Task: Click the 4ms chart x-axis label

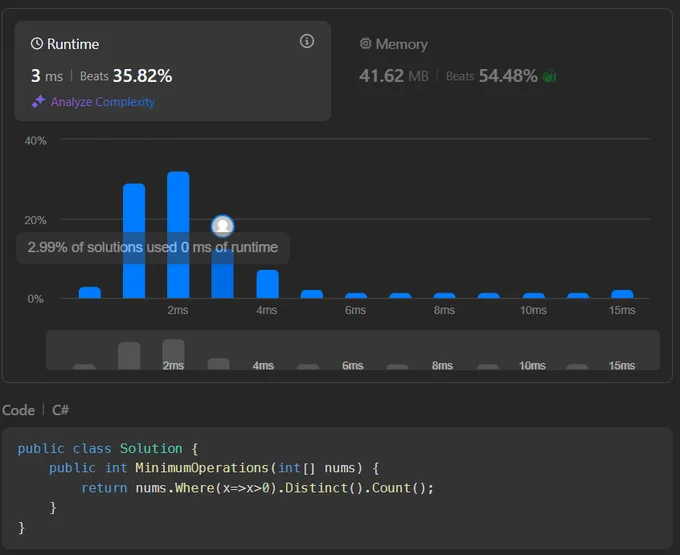Action: 267,310
